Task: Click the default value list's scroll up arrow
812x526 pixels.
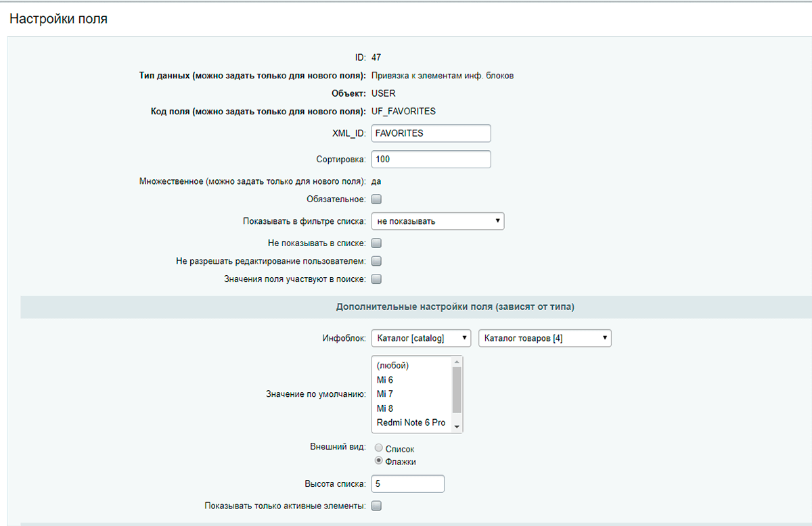Action: click(x=457, y=362)
